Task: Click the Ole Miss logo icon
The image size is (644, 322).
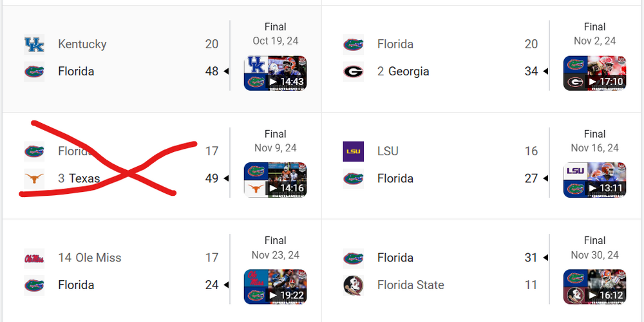Action: 34,258
